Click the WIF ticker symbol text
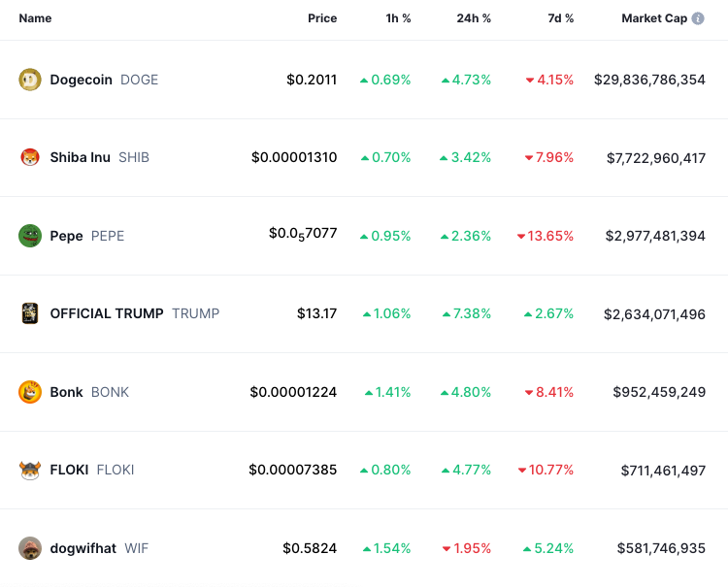Viewport: 728px width, 587px height. [136, 548]
